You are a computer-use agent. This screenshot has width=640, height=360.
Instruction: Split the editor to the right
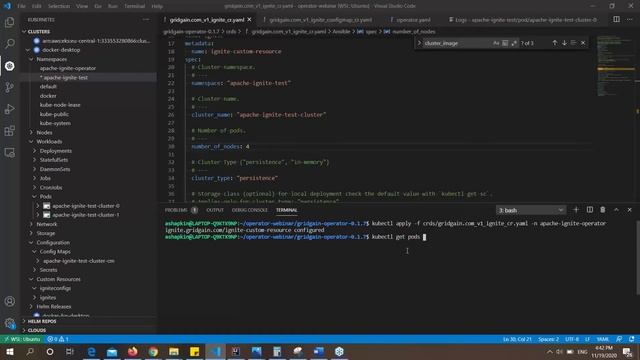pos(616,19)
